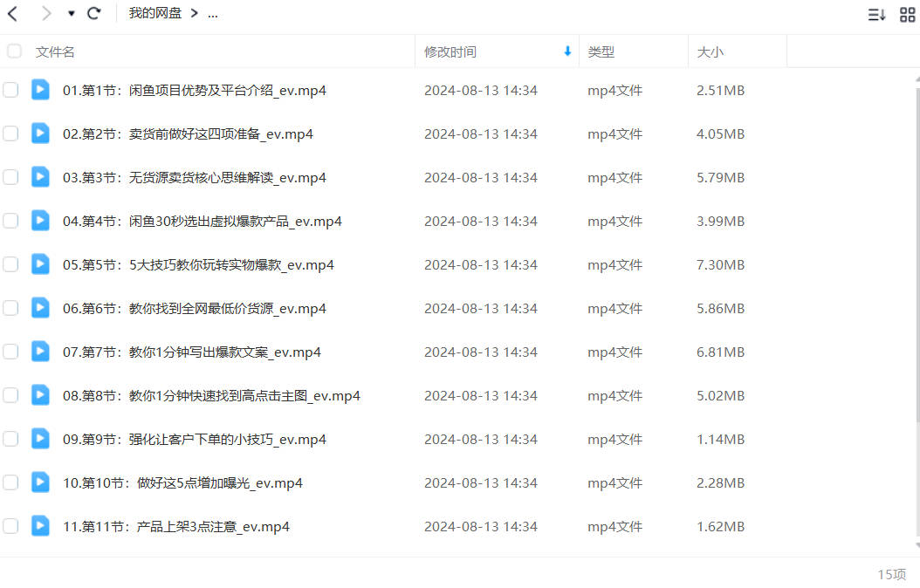
Task: Select file name 卖货前做好这四项准备_ev.mp4
Action: (x=221, y=134)
